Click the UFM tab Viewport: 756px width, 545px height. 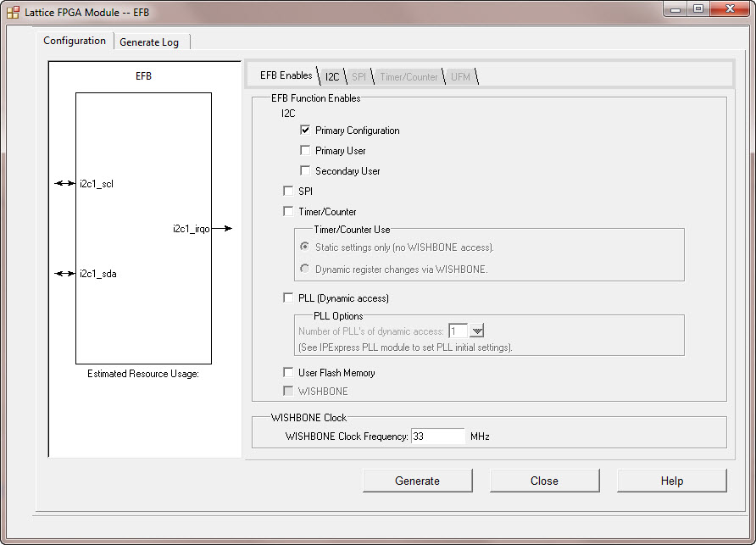[460, 76]
